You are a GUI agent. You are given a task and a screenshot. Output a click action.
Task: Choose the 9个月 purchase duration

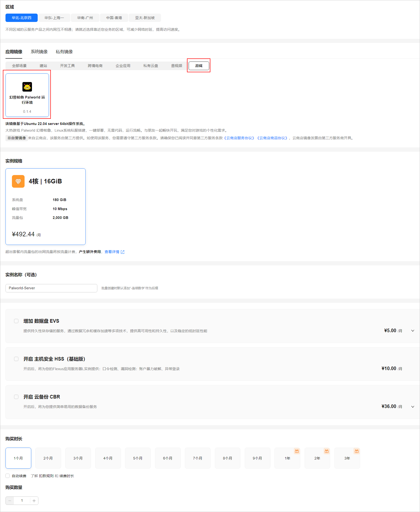[257, 458]
